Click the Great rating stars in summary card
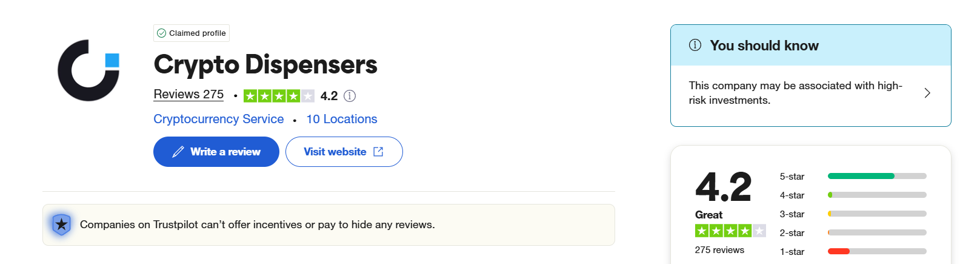The height and width of the screenshot is (264, 980). click(730, 231)
